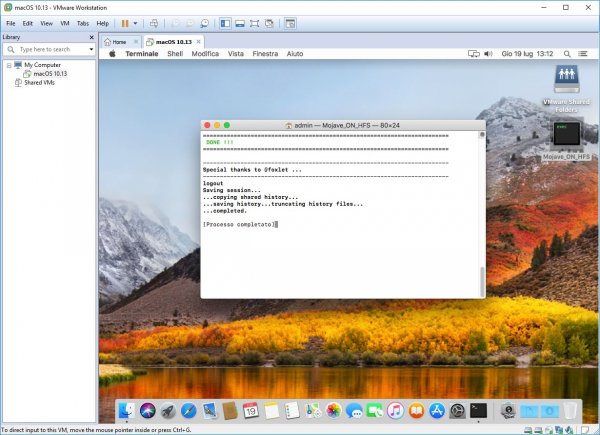This screenshot has width=600, height=435.
Task: Switch to Unity mode toolbar icon
Action: (269, 24)
